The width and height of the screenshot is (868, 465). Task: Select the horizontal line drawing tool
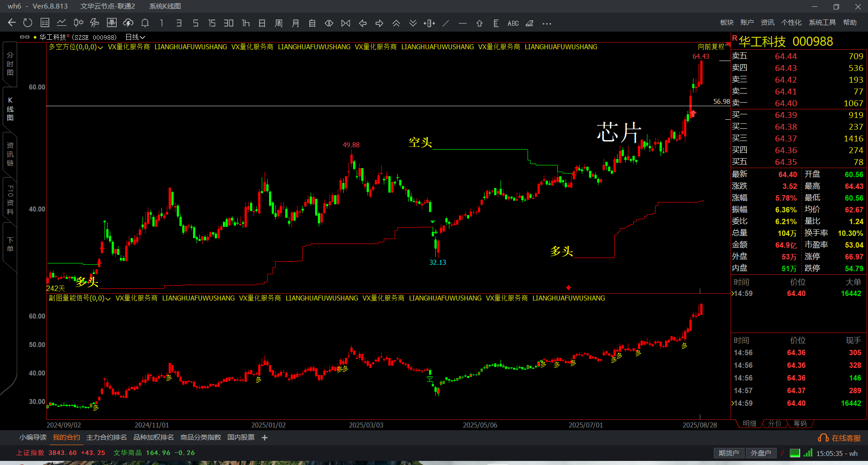[x=462, y=23]
